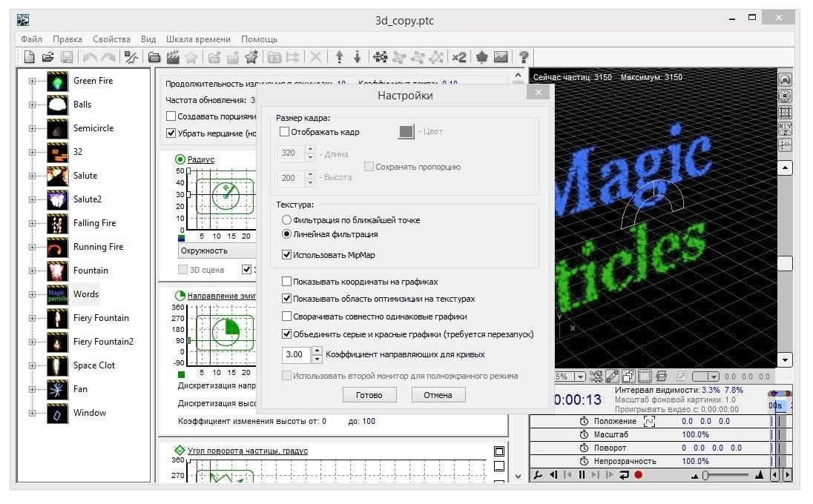Click the Open file icon in toolbar
Image resolution: width=813 pixels, height=504 pixels.
pyautogui.click(x=47, y=57)
